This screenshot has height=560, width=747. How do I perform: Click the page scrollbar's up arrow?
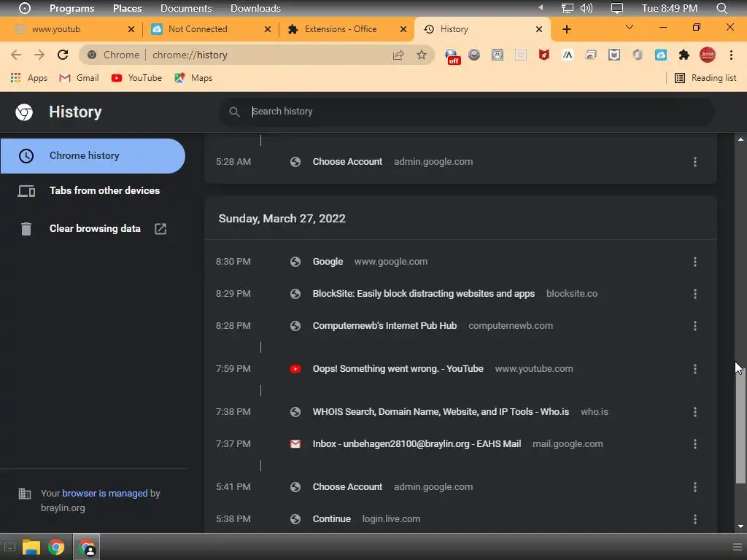tap(740, 139)
